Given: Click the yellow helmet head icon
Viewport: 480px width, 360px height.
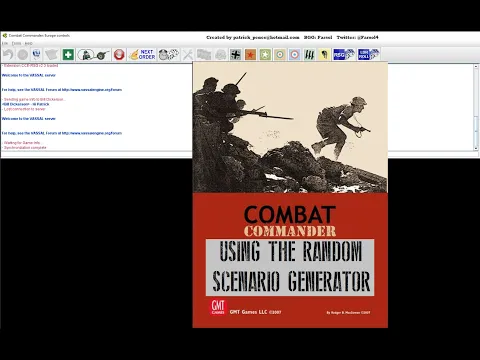Looking at the screenshot, I should (x=324, y=54).
